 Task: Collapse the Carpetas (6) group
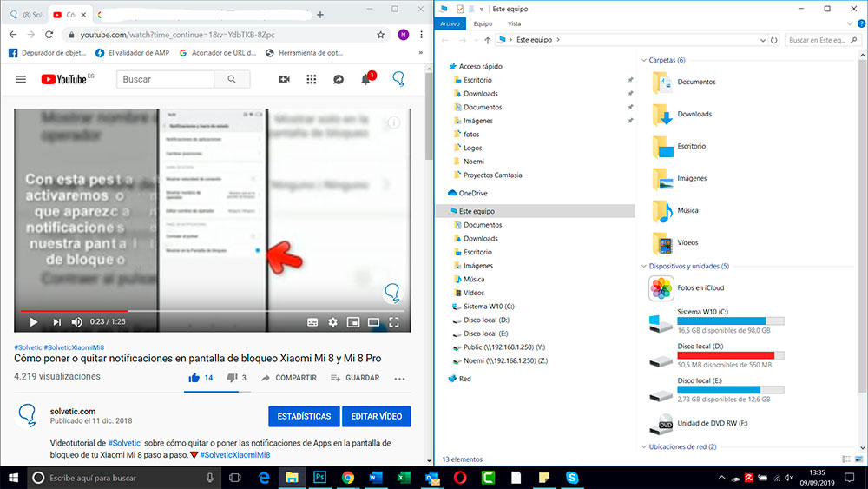coord(644,60)
